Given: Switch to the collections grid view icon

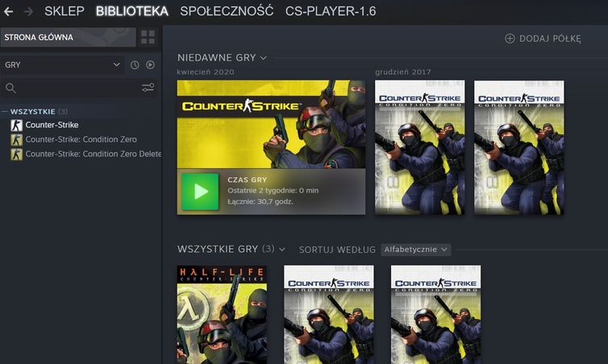Looking at the screenshot, I should 148,37.
